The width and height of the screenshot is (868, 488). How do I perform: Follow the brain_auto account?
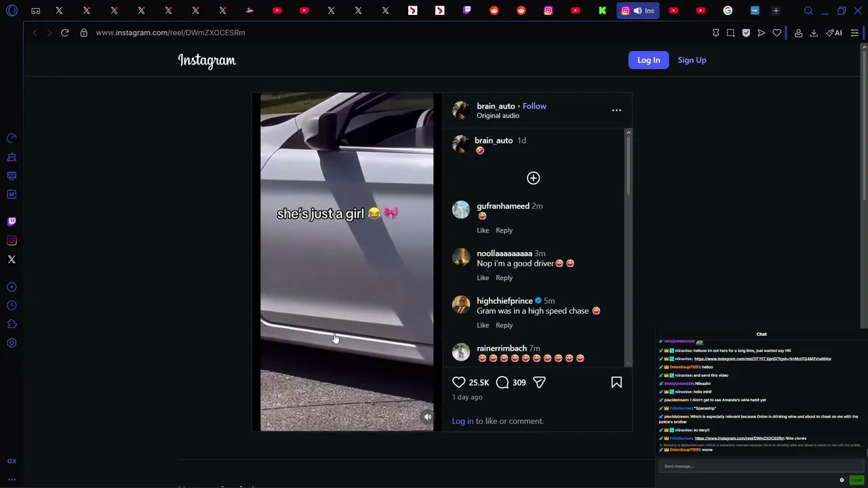point(534,106)
